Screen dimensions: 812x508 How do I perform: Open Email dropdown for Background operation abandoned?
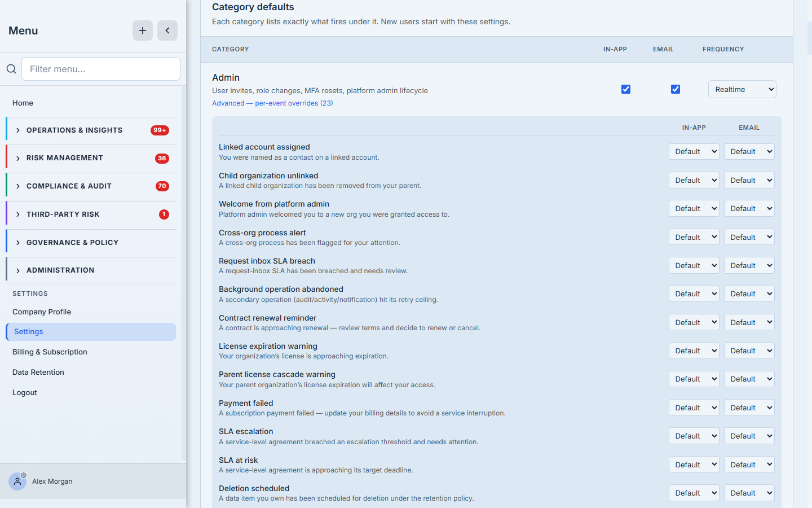coord(749,294)
